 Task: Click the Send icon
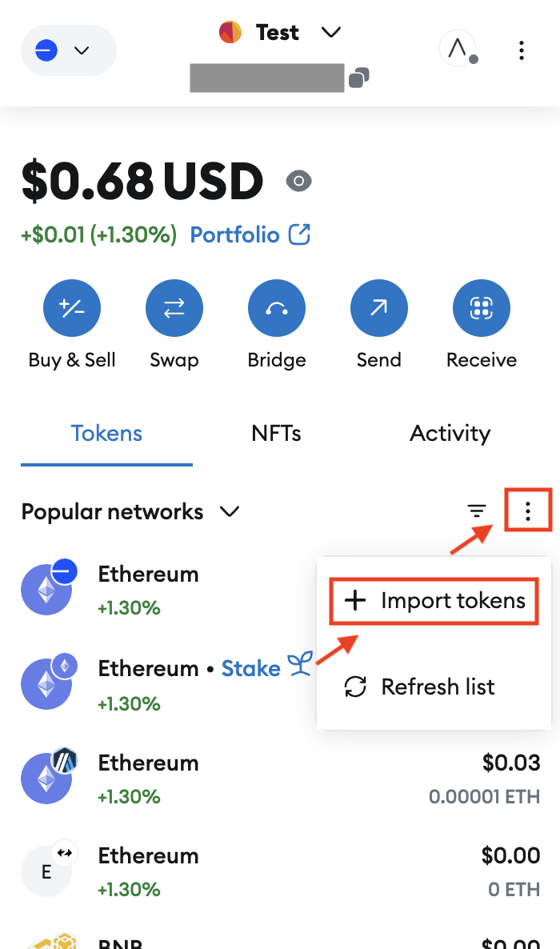tap(379, 307)
